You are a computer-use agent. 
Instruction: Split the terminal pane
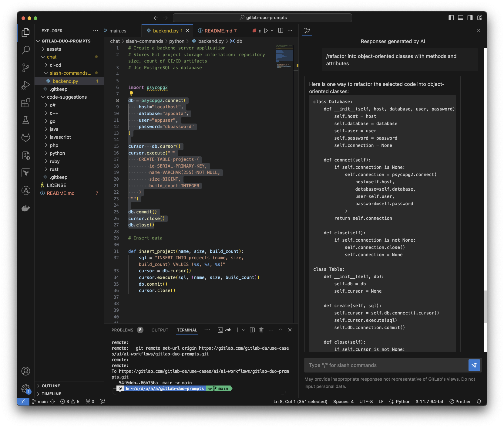pyautogui.click(x=252, y=330)
